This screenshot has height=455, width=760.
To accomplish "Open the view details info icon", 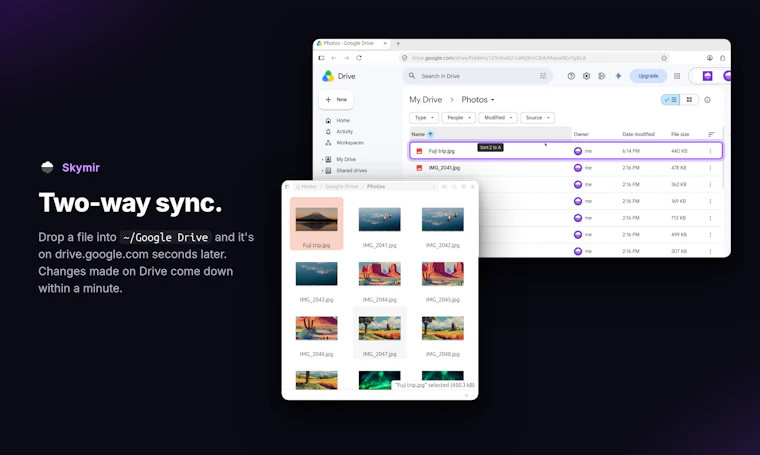I will pyautogui.click(x=707, y=99).
